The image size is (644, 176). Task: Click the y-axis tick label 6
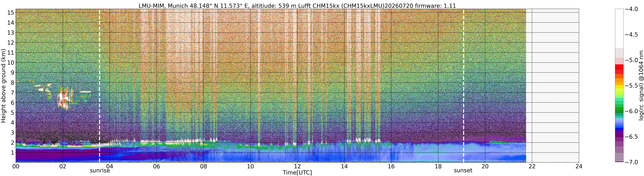pos(12,103)
